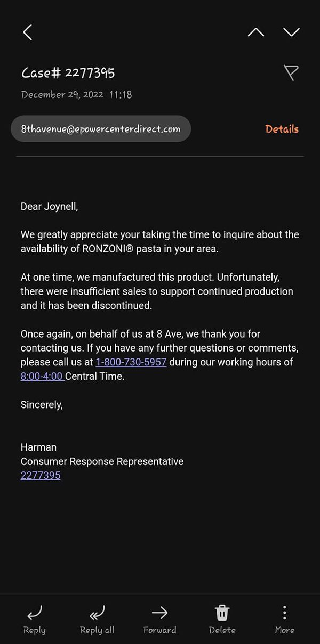Open next email with down chevron

tap(291, 32)
